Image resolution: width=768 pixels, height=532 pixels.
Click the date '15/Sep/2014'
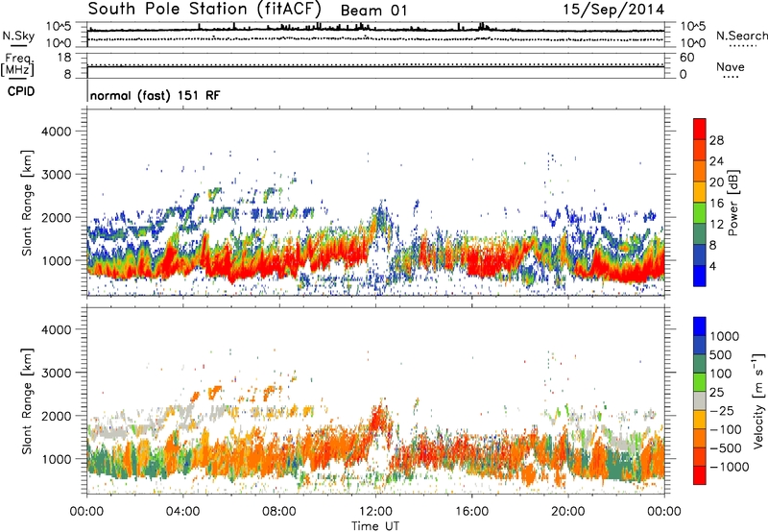[613, 9]
